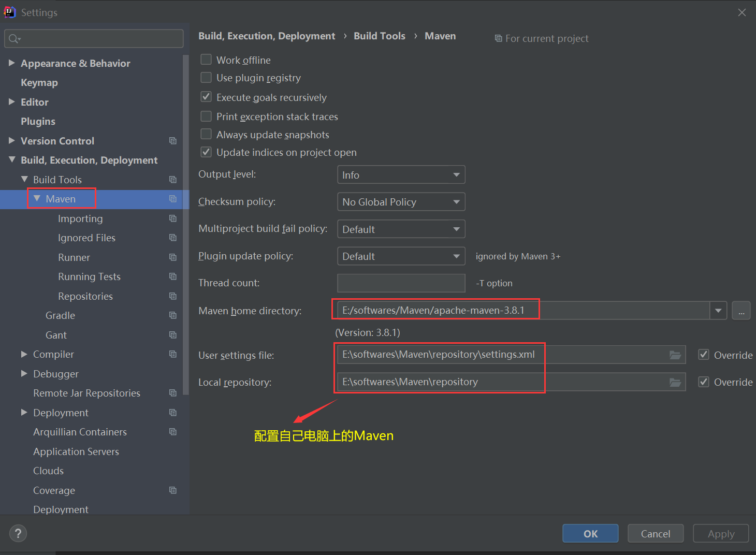Click project-level icon beside Version Control

coord(173,141)
